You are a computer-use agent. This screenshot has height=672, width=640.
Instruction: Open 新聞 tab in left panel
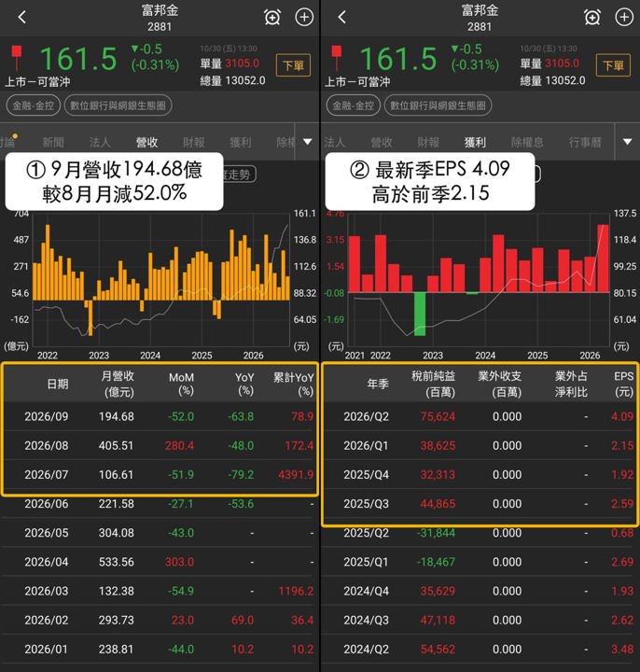pyautogui.click(x=53, y=142)
